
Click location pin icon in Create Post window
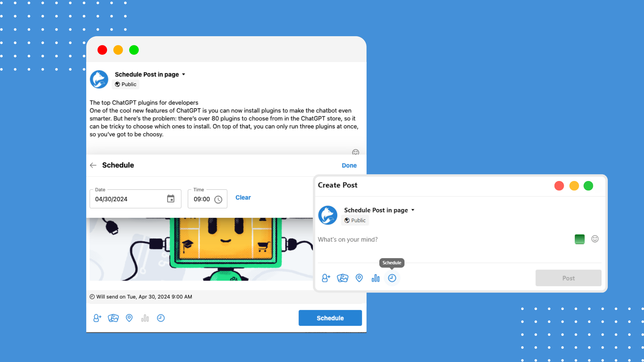point(359,278)
